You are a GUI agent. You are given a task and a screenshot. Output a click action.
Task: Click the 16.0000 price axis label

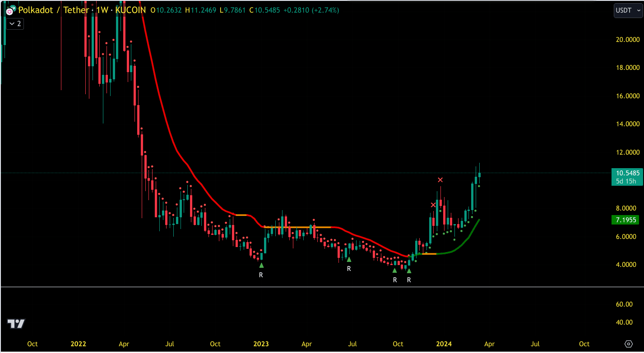click(628, 96)
